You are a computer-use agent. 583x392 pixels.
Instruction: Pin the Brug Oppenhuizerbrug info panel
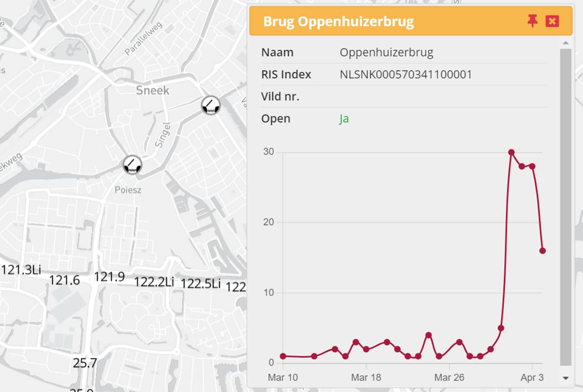[532, 21]
